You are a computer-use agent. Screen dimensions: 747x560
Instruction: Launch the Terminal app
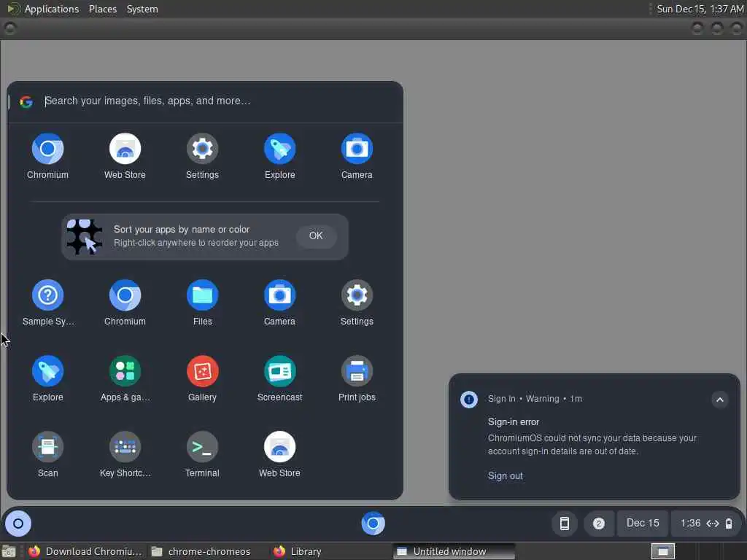203,454
